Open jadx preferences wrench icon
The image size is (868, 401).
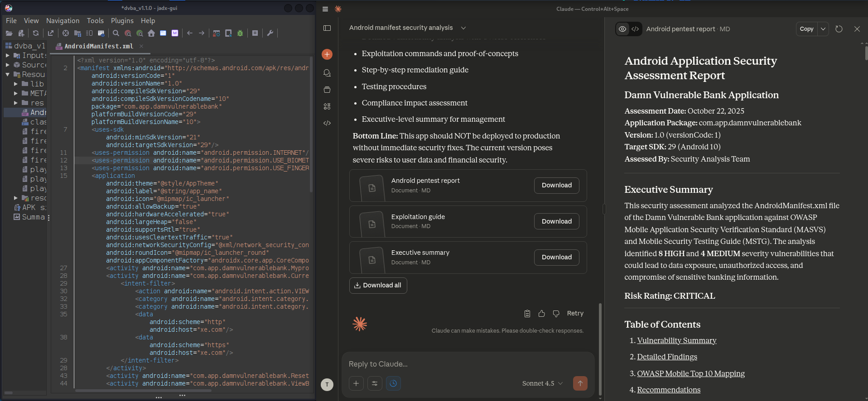click(x=270, y=33)
